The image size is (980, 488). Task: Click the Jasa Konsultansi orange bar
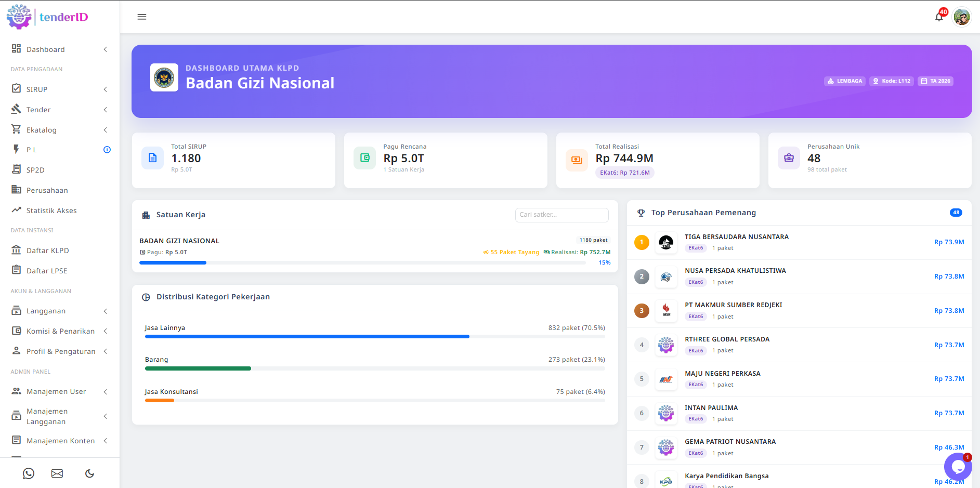(x=160, y=401)
